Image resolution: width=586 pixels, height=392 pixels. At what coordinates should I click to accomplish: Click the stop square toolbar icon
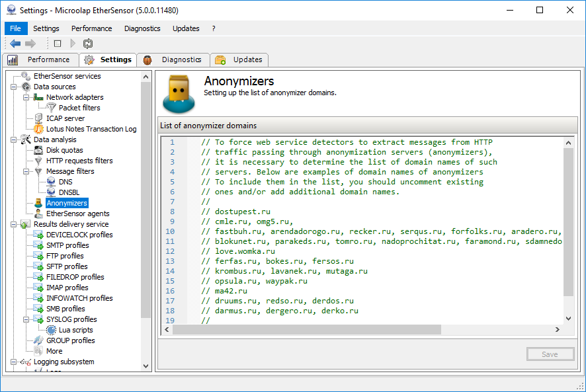click(58, 44)
